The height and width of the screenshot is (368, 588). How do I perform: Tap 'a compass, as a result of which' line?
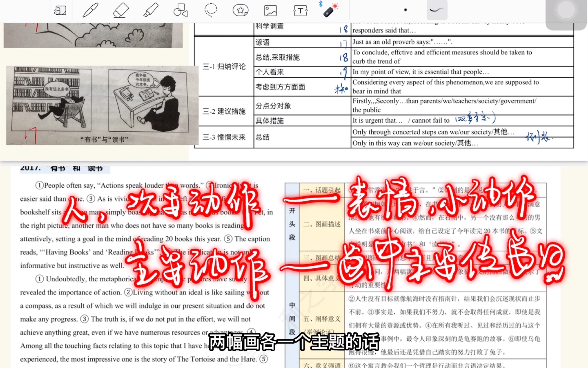(x=142, y=306)
